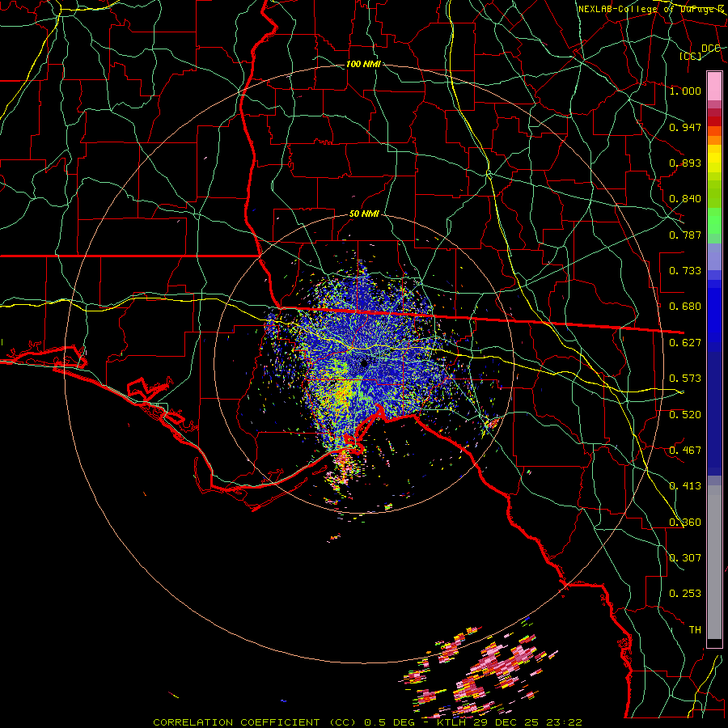Select the 0.627 scale label
The image size is (728, 728).
[x=685, y=343]
